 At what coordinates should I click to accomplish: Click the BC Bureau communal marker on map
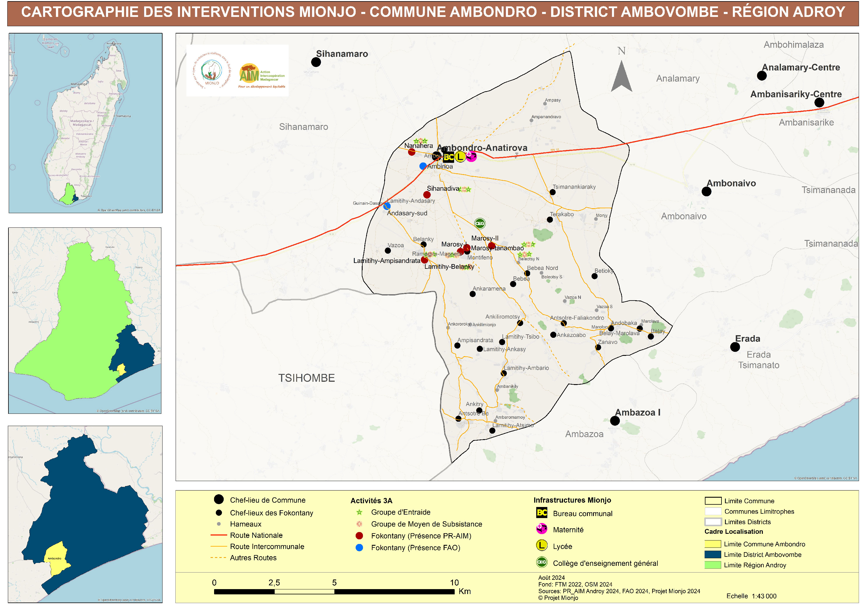coord(448,157)
